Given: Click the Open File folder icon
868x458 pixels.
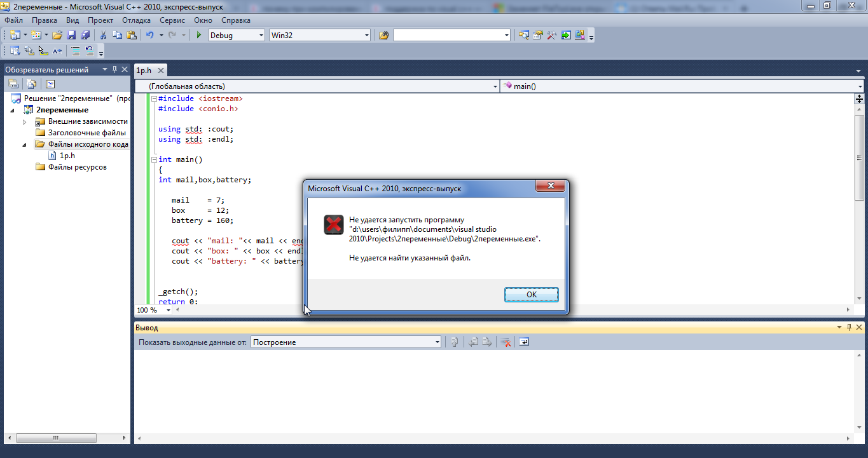Looking at the screenshot, I should click(57, 35).
